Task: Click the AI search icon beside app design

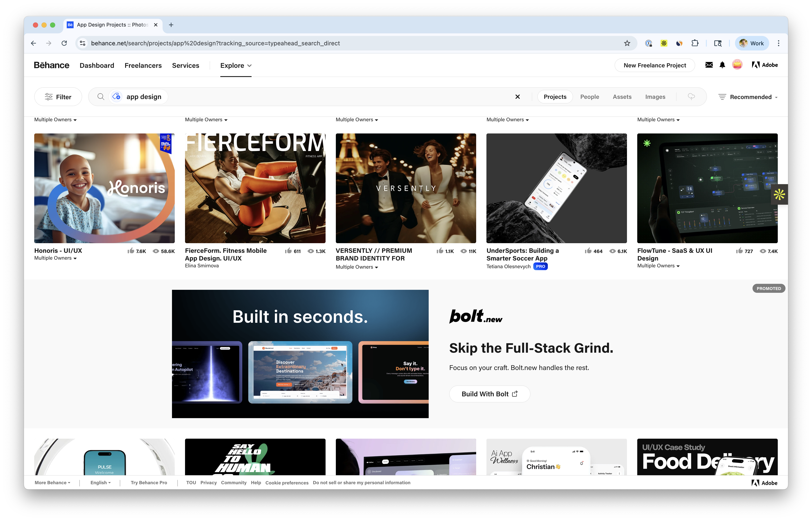Action: 117,97
